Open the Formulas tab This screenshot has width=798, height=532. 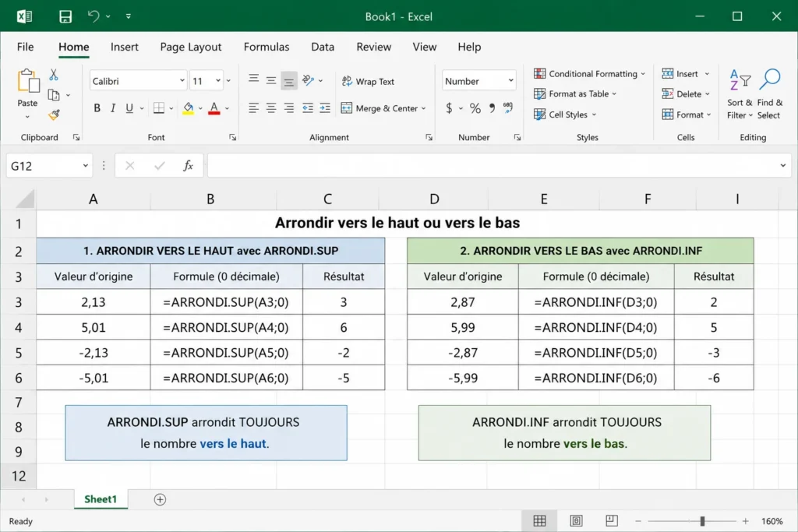[267, 47]
